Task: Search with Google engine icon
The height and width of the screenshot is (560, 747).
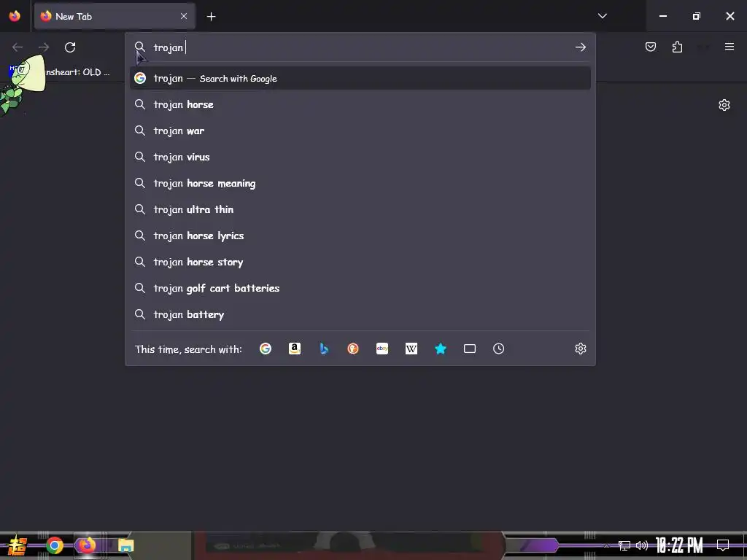Action: click(266, 349)
